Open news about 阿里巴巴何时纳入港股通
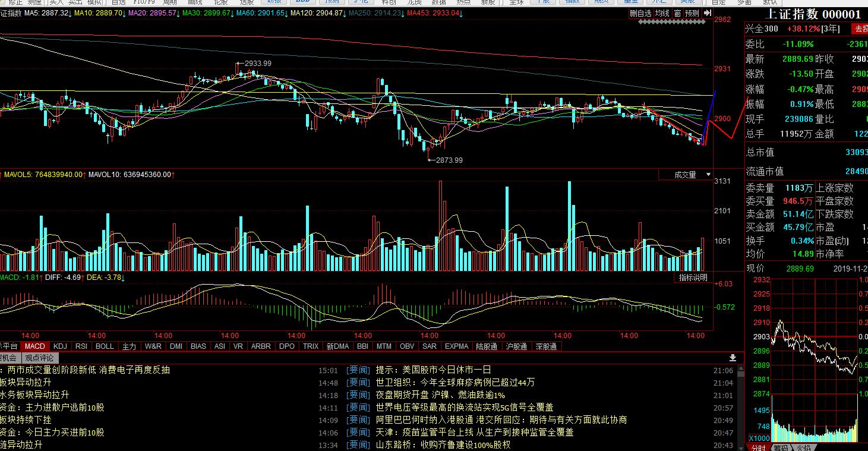The width and height of the screenshot is (868, 451). click(x=501, y=420)
